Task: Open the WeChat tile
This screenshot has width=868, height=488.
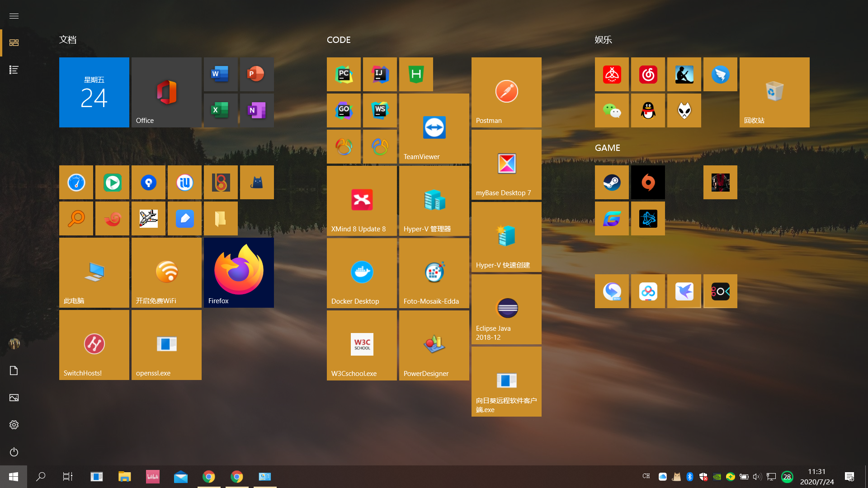Action: pos(612,110)
